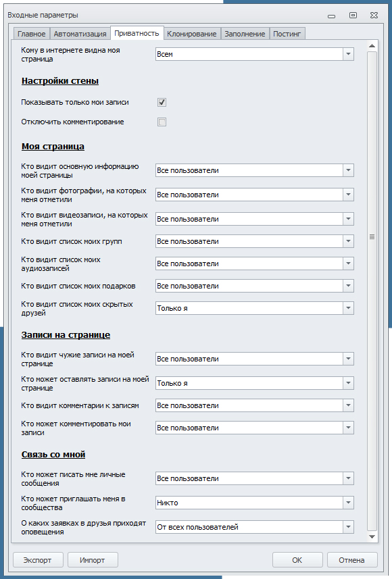Check the 'Показывать только мои записи' checkbox
392x579 pixels.
[x=162, y=102]
